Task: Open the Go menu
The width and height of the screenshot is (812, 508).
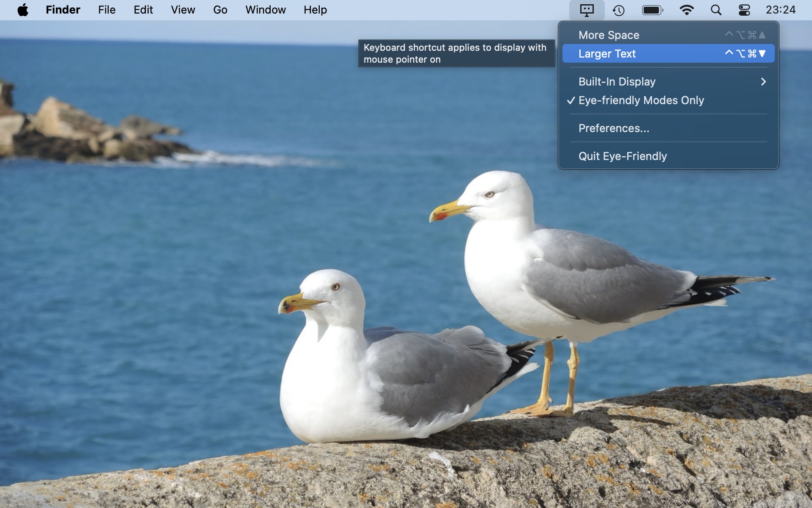Action: pyautogui.click(x=220, y=10)
